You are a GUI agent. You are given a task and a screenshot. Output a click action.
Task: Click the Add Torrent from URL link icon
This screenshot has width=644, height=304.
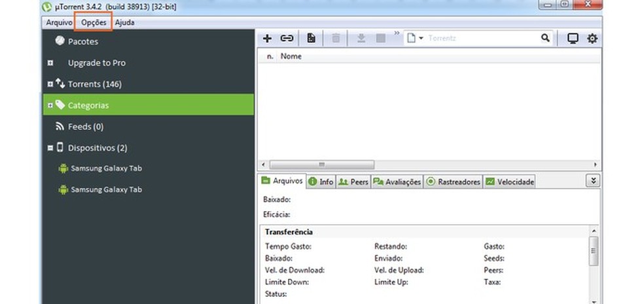287,38
